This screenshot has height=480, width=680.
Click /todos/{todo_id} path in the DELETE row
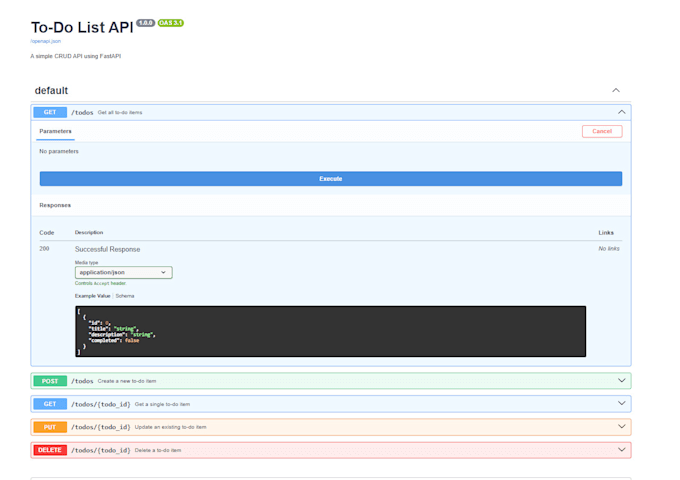(x=101, y=450)
